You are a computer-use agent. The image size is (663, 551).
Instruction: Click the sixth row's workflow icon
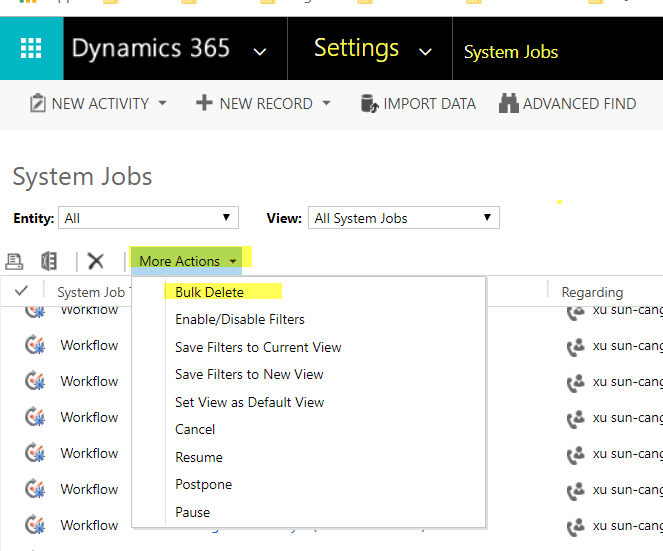coord(35,489)
